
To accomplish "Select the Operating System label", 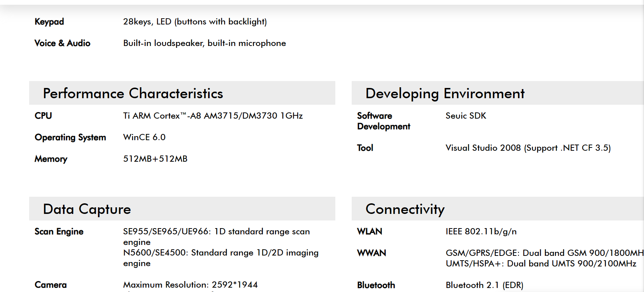I will [70, 137].
